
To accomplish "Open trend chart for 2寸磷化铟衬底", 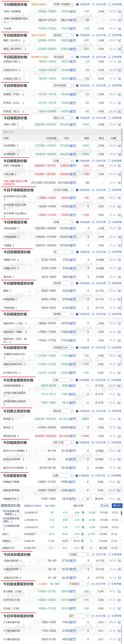I will 120,622.
